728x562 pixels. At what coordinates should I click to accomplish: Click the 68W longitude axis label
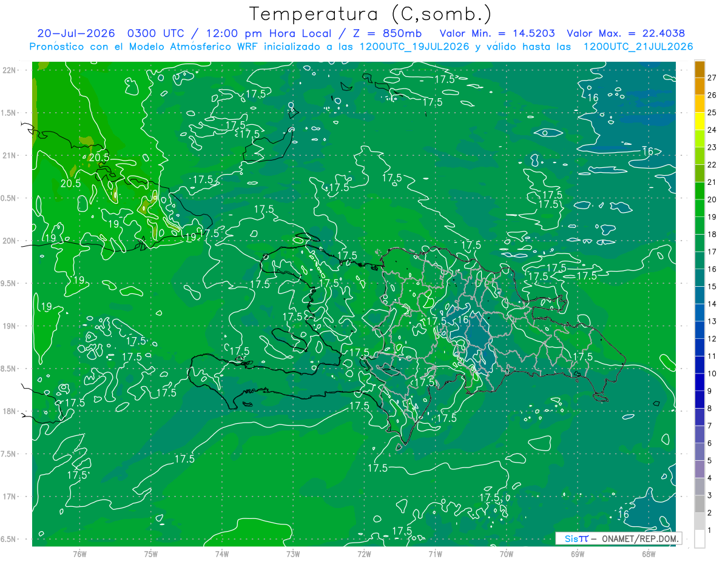pos(649,554)
